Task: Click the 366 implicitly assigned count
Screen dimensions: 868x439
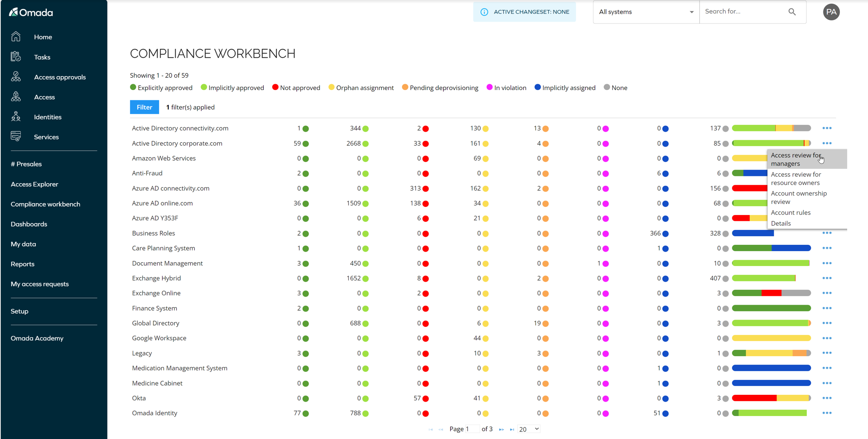Action: pyautogui.click(x=655, y=233)
